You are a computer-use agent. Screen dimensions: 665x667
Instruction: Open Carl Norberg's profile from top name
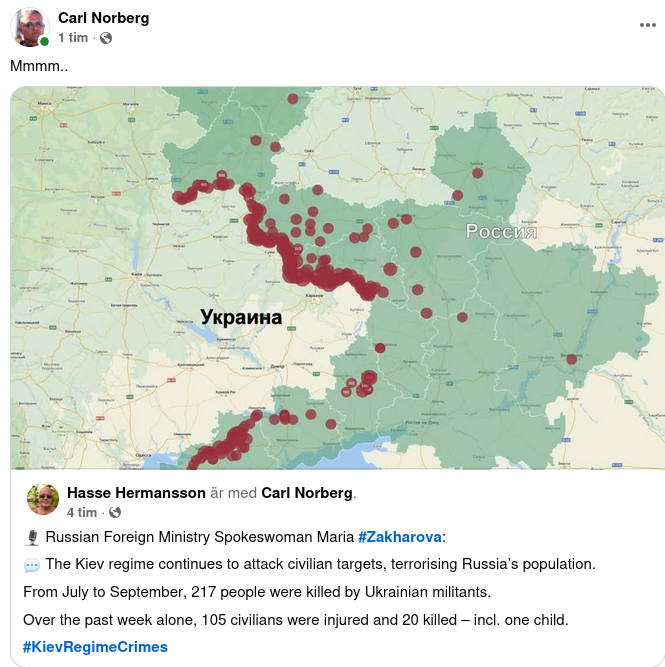pyautogui.click(x=102, y=18)
